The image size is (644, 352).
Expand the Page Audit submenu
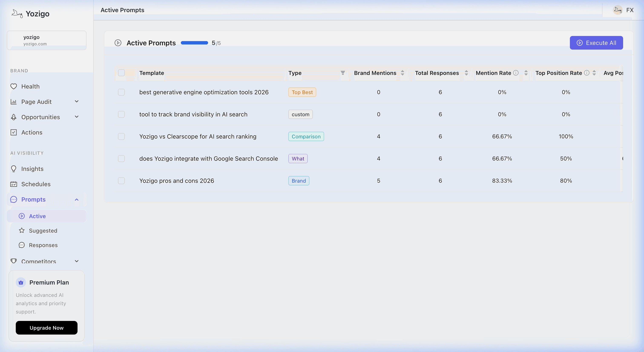pyautogui.click(x=77, y=102)
